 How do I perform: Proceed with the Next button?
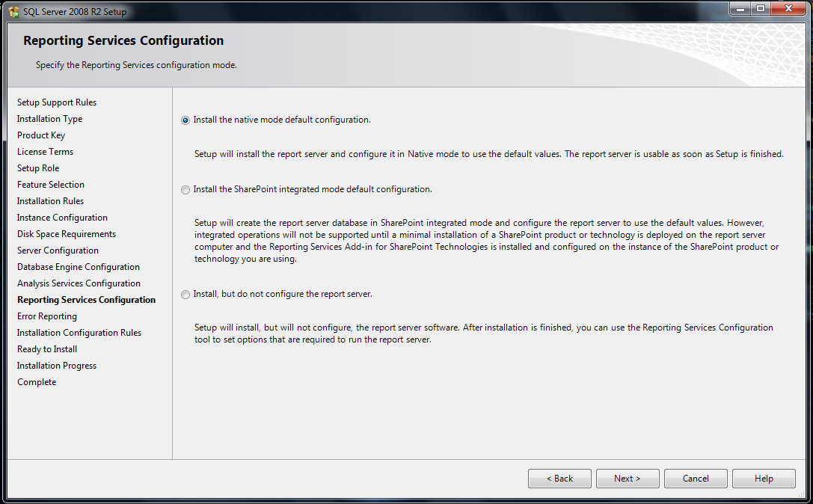tap(628, 479)
